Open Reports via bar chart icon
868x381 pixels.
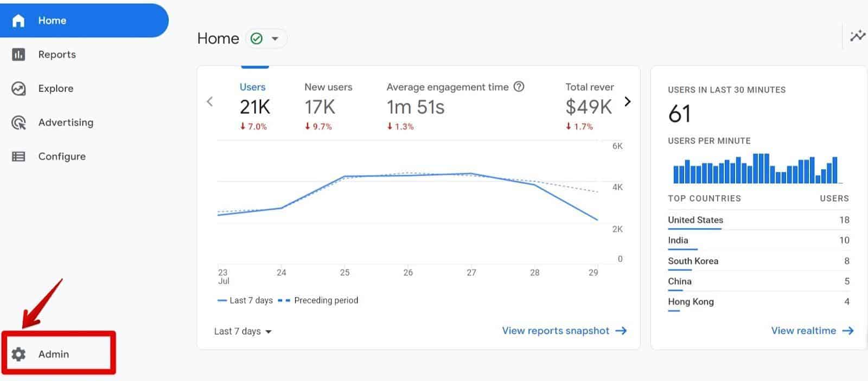point(18,55)
